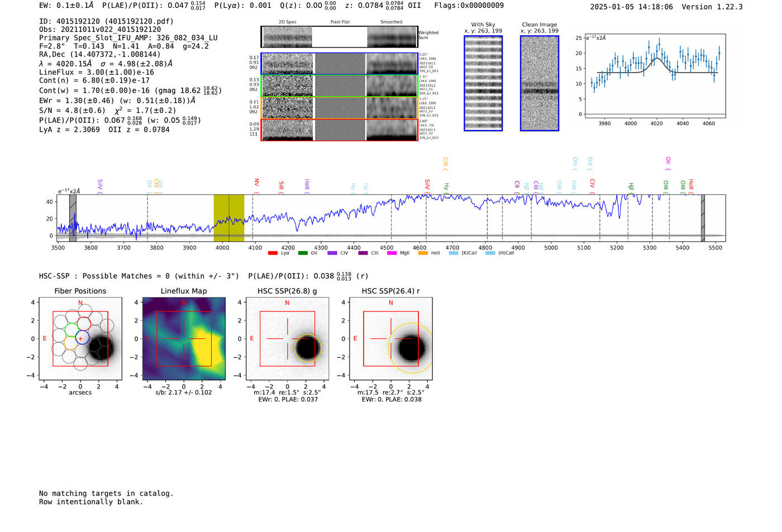Screen dimensions: 782x532
Task: Click the orange-bordered 2D spectrum fiber row
Action: pyautogui.click(x=340, y=108)
